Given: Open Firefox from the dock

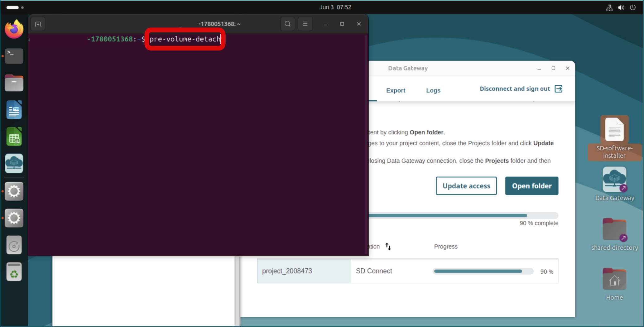Looking at the screenshot, I should (14, 29).
